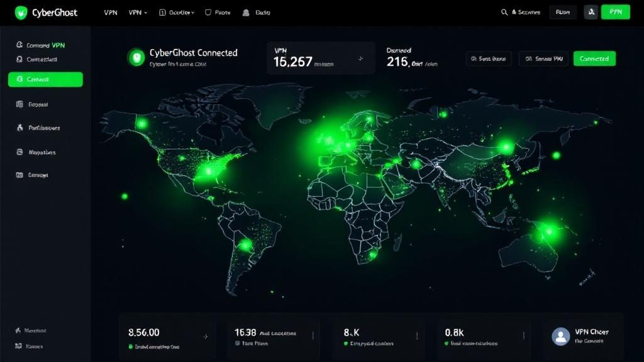Open the fourth sidebar menu entry label
Viewport: 644px width, 362px height.
38,105
